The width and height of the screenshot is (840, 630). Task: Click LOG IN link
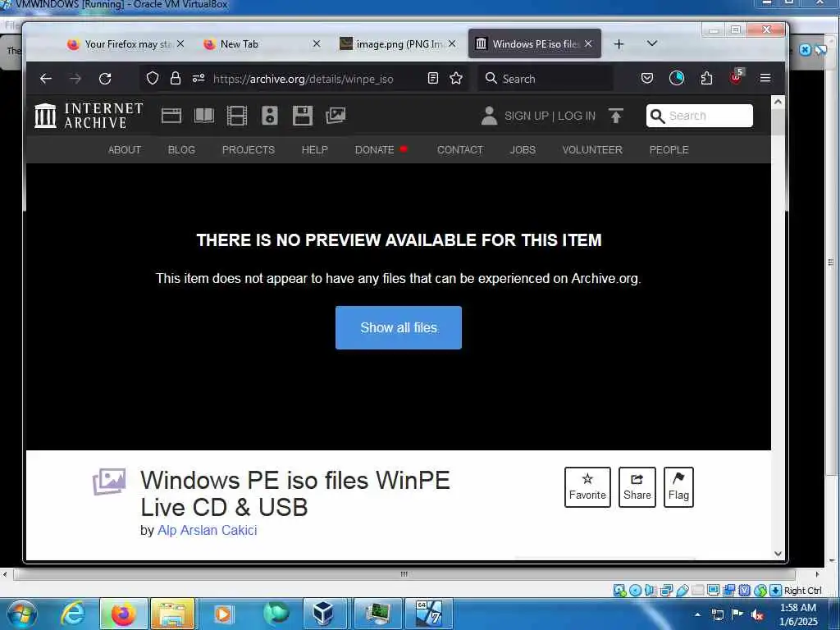point(577,116)
